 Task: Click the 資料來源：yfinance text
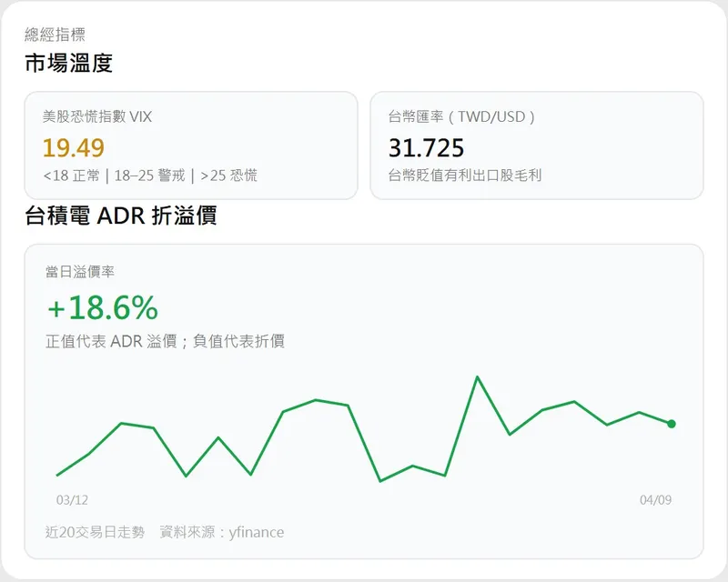click(222, 532)
